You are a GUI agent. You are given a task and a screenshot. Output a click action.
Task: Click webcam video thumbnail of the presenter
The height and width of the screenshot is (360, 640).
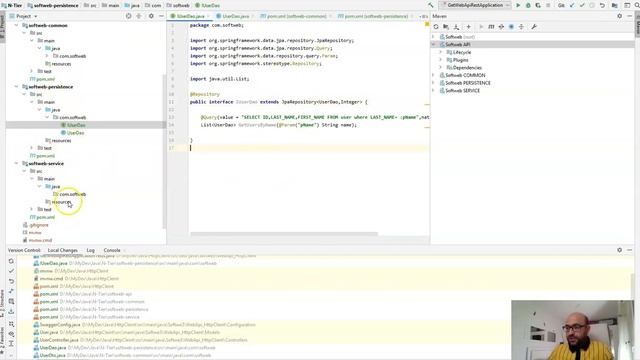click(572, 330)
